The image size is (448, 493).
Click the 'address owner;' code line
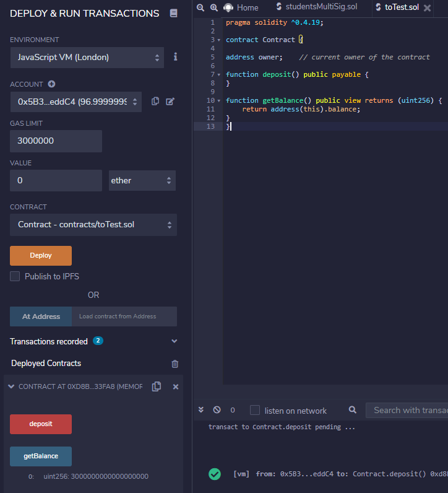254,57
